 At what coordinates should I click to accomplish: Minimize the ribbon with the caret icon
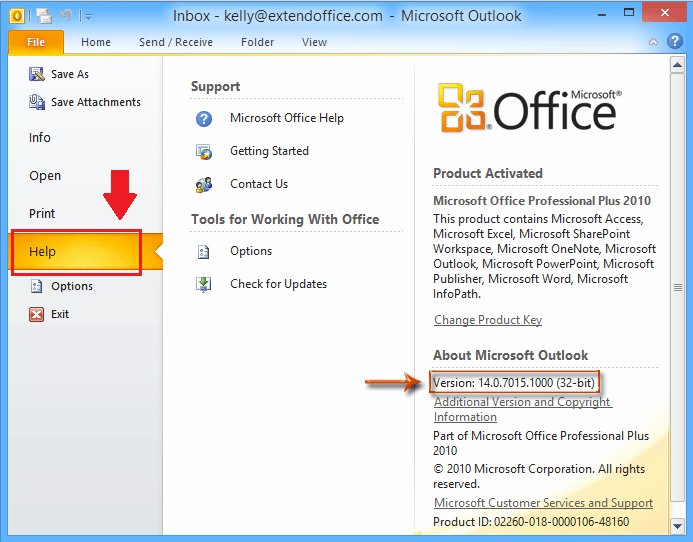click(x=653, y=42)
